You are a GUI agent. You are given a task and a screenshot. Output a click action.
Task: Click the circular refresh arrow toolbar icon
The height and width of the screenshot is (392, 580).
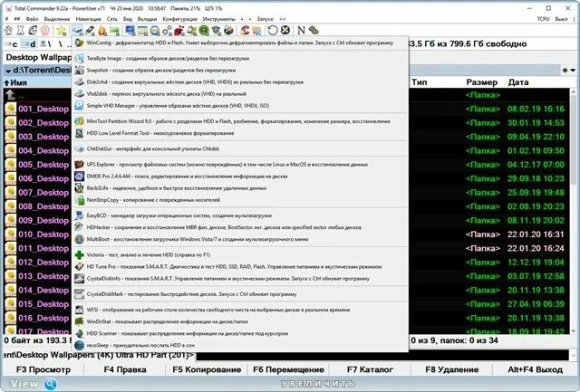[x=272, y=30]
